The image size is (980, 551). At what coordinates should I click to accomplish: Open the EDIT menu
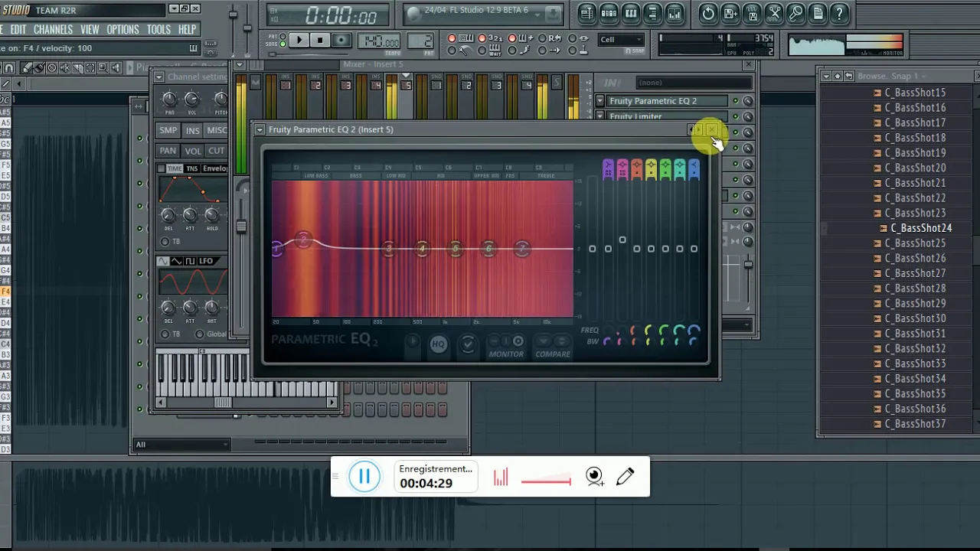point(18,29)
